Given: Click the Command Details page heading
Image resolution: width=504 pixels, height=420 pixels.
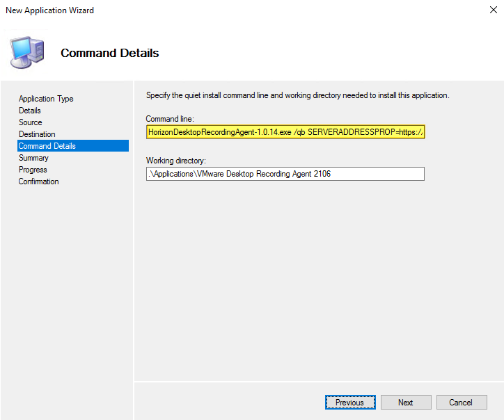Looking at the screenshot, I should tap(110, 53).
